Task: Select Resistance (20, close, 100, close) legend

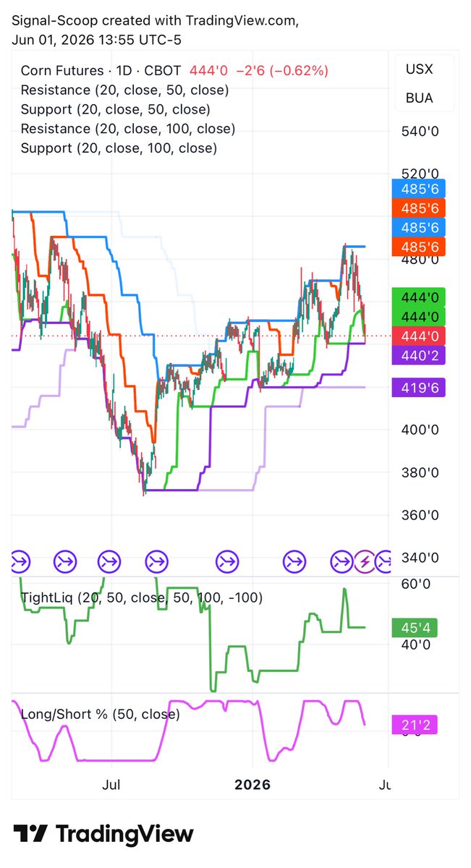Action: 128,129
